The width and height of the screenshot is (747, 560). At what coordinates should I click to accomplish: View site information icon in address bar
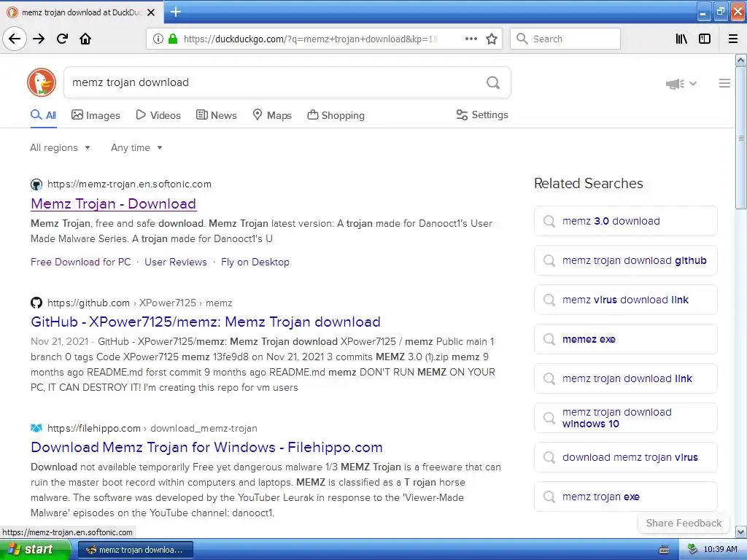[158, 39]
